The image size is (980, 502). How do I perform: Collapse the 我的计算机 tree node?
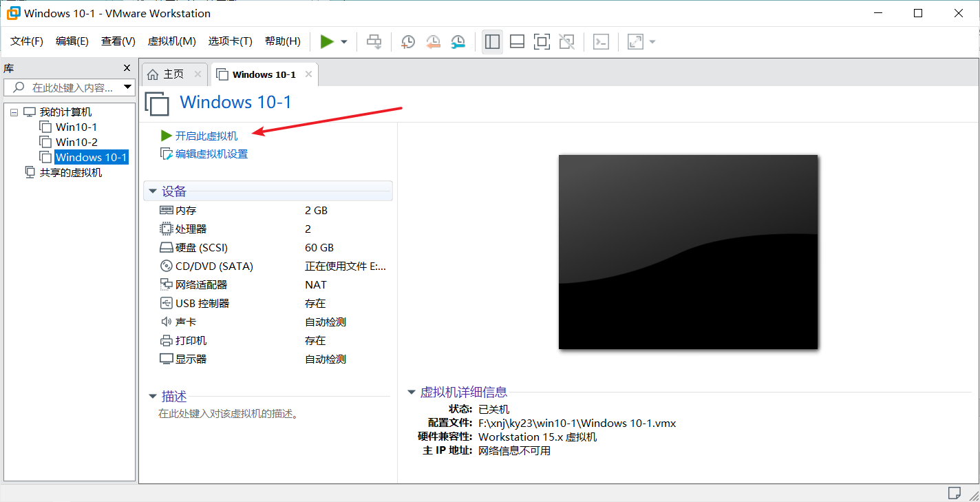(14, 112)
